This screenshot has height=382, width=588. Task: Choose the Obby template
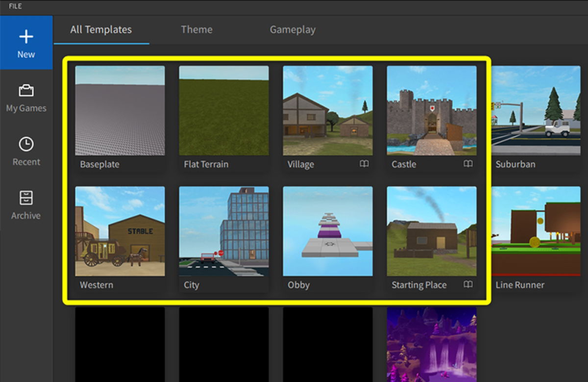[327, 230]
